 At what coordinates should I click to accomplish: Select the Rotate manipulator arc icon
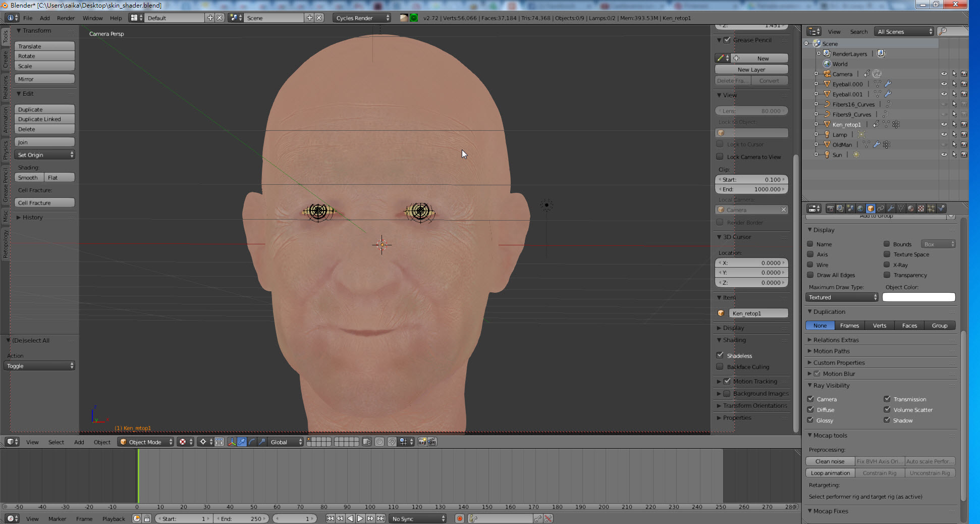point(252,442)
